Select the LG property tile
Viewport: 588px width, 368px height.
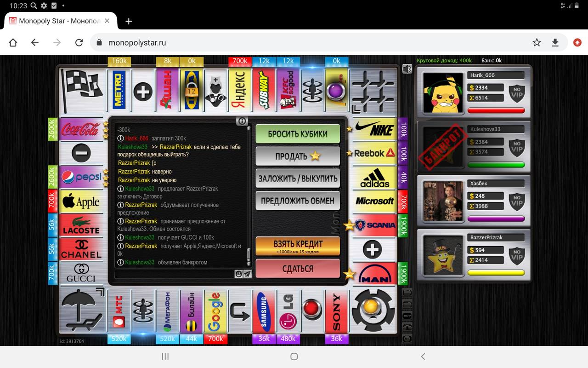[288, 311]
